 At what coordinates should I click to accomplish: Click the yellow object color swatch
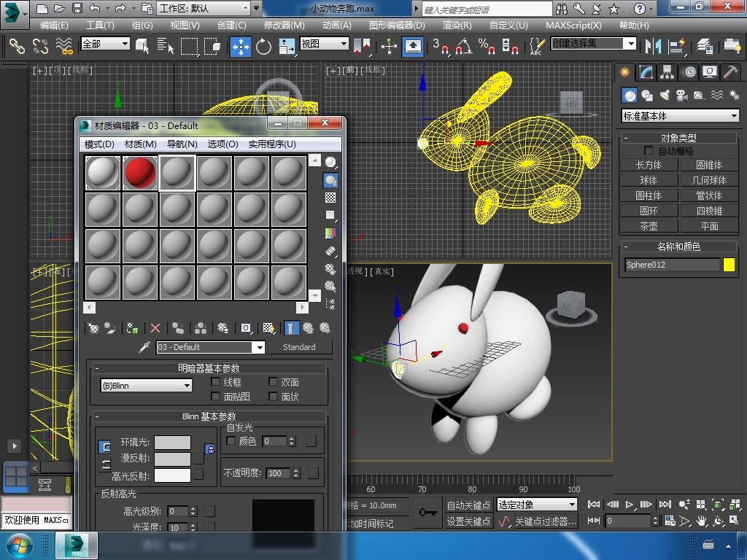[729, 265]
